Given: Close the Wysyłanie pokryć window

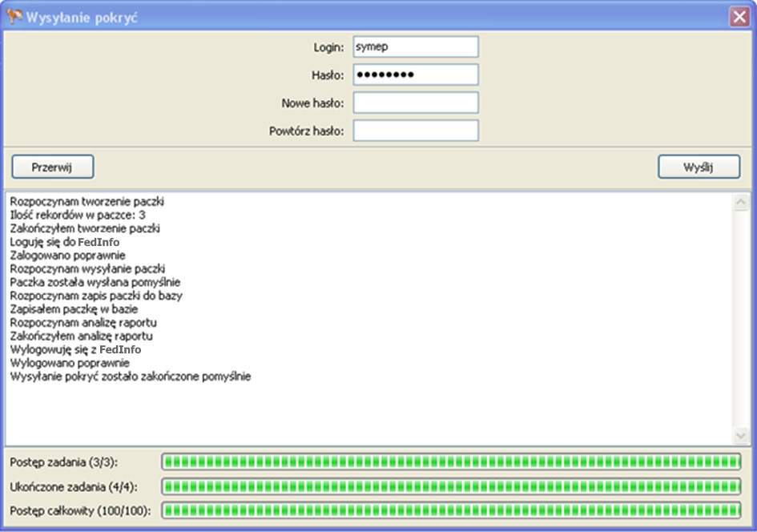Looking at the screenshot, I should point(739,18).
